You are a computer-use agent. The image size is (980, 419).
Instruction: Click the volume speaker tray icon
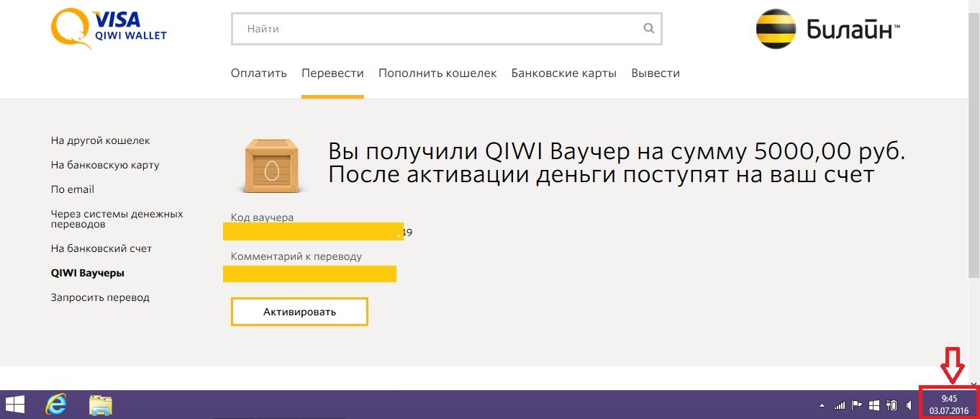tap(909, 405)
